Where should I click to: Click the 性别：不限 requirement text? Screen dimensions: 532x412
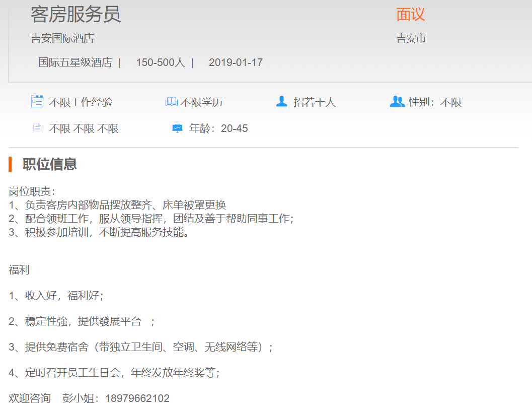click(435, 102)
